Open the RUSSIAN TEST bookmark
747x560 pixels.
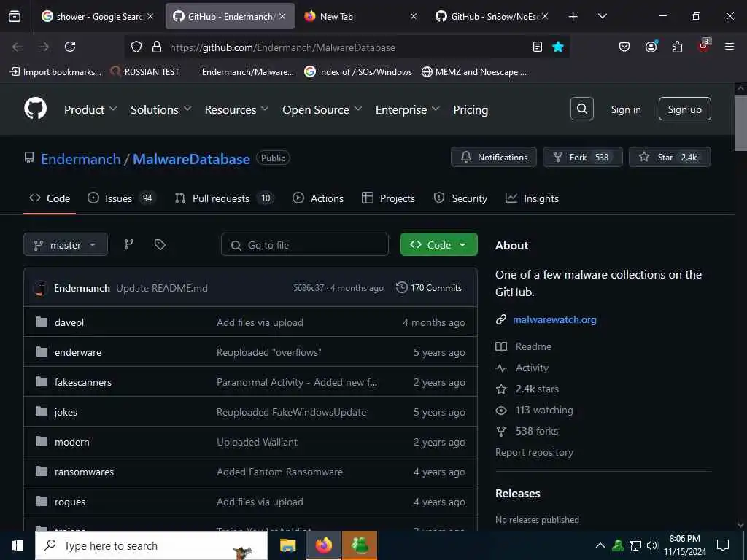144,72
